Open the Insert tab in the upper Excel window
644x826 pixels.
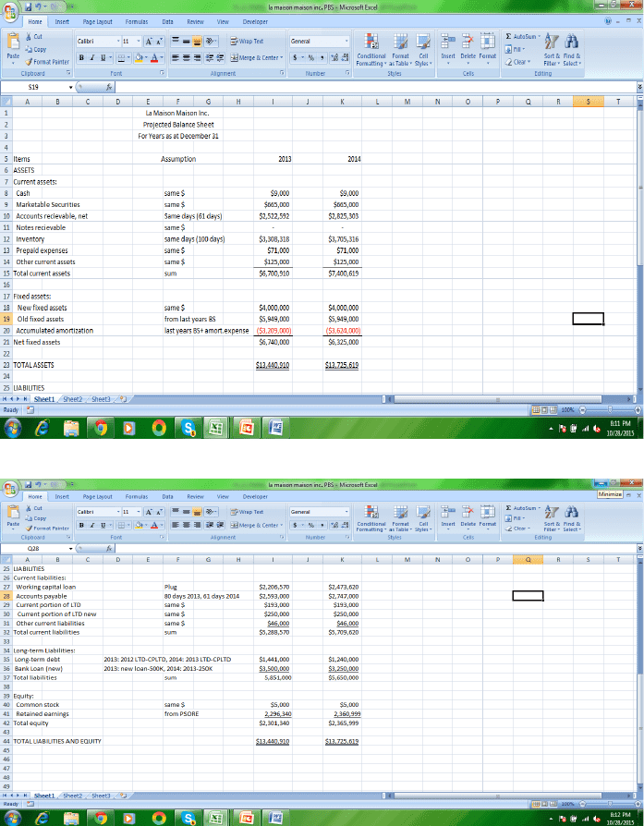[62, 21]
